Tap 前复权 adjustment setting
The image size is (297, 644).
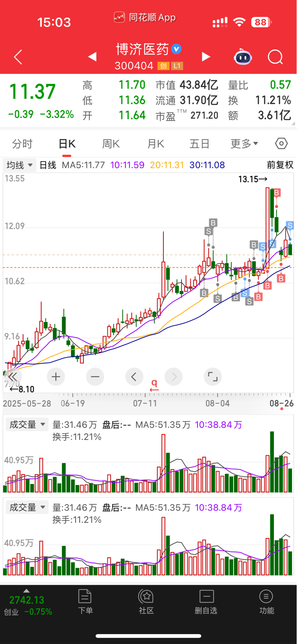(x=280, y=165)
